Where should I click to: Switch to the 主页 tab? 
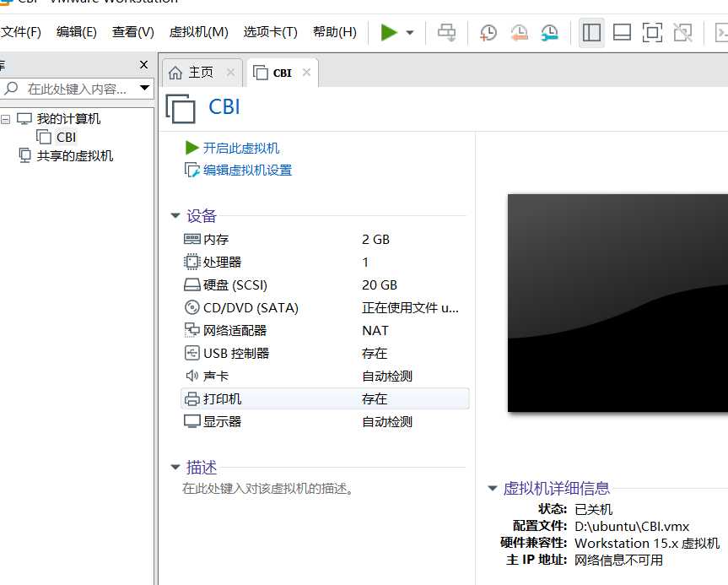(201, 73)
